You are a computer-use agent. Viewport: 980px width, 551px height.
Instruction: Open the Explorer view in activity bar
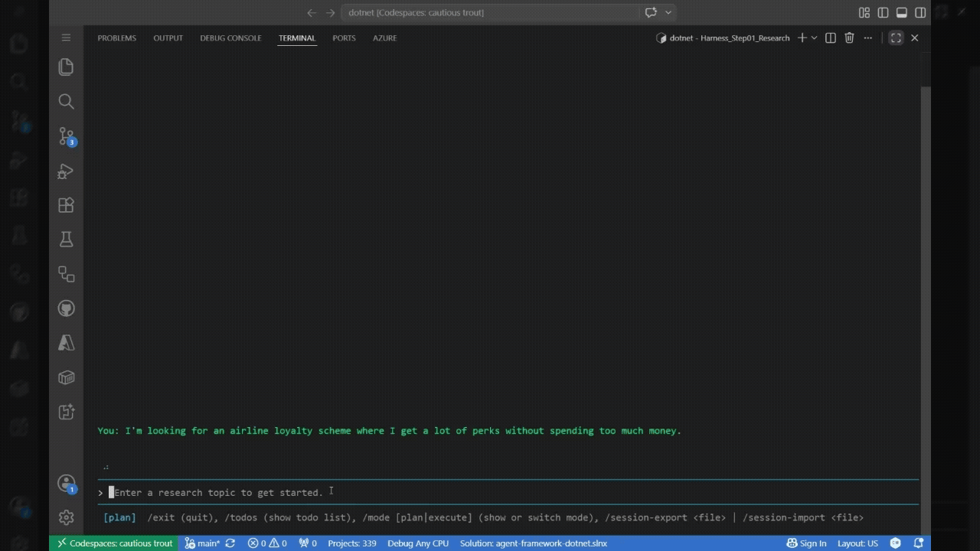(66, 67)
